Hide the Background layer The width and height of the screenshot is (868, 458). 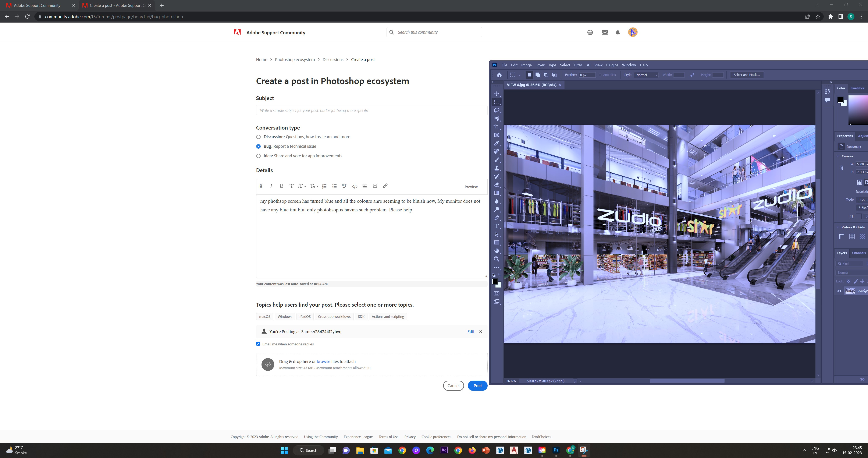tap(839, 291)
